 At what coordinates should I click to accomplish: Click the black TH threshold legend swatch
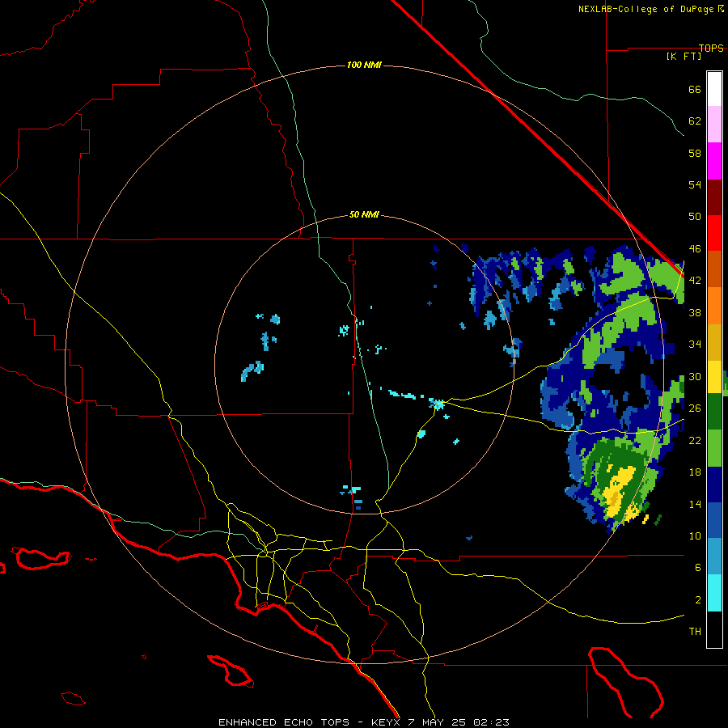(714, 629)
